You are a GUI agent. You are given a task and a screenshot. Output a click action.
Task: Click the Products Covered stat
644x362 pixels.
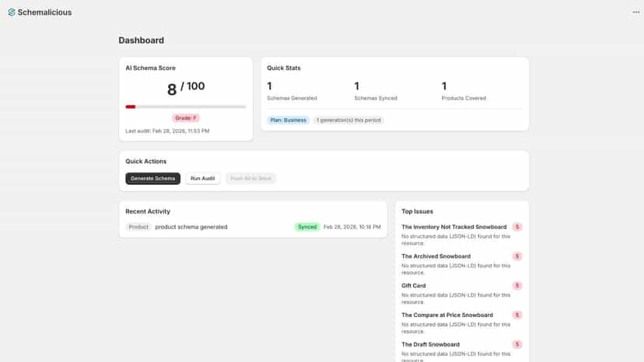(x=464, y=91)
